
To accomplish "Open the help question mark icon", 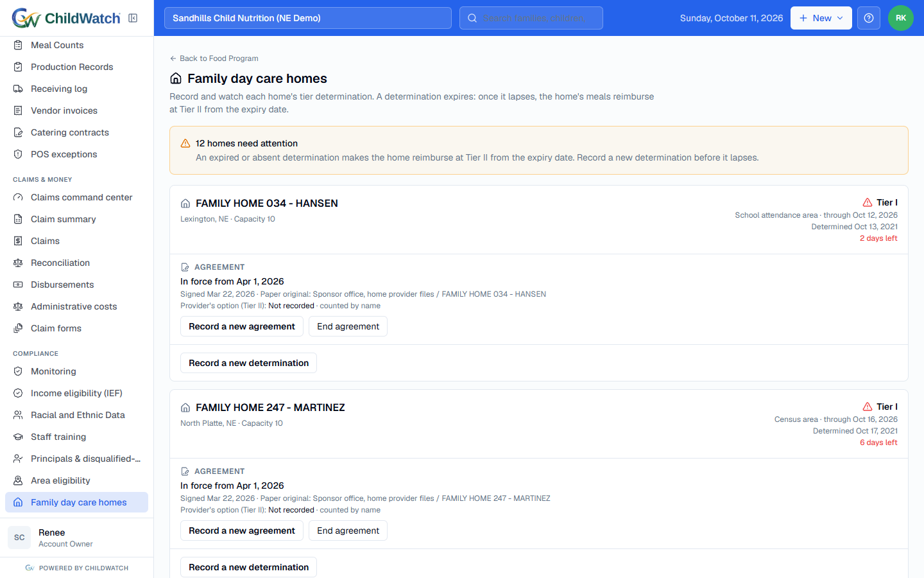I will [869, 18].
